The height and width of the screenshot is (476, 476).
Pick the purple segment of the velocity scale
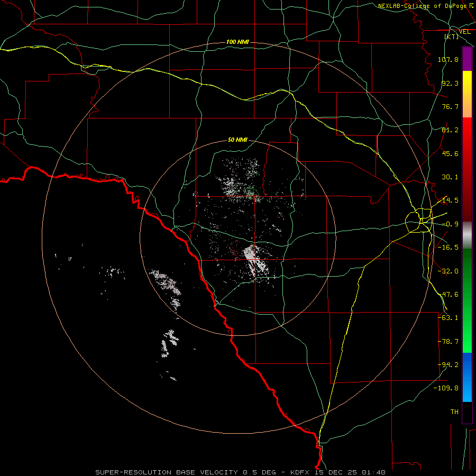(x=467, y=59)
